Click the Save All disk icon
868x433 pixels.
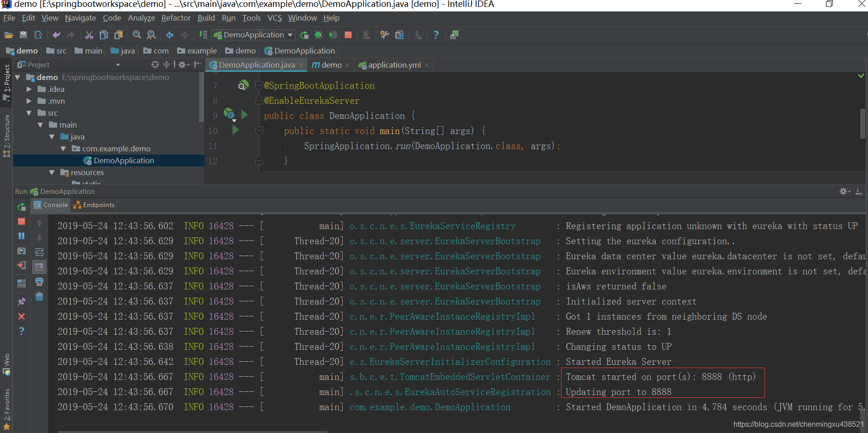23,35
